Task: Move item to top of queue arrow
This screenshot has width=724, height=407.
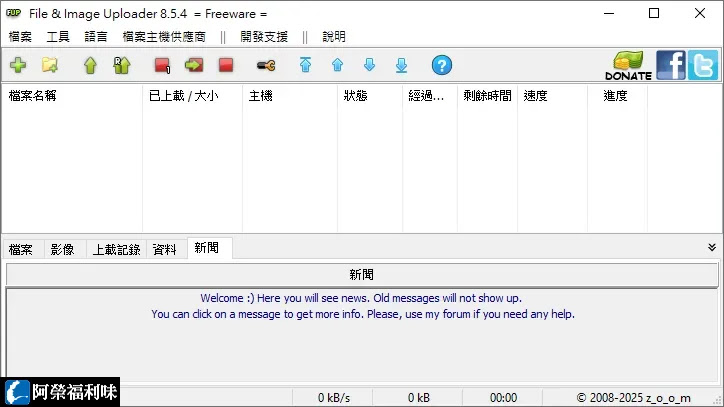Action: [305, 65]
